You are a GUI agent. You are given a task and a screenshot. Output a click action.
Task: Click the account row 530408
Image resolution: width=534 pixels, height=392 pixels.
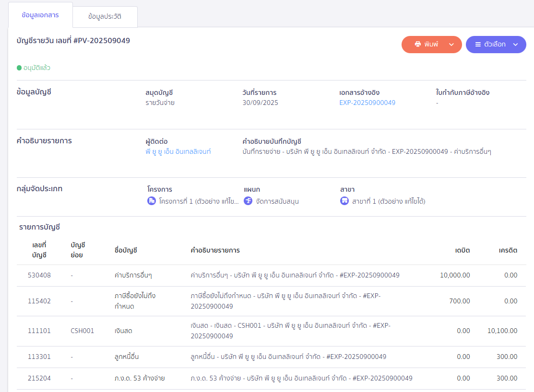39,275
